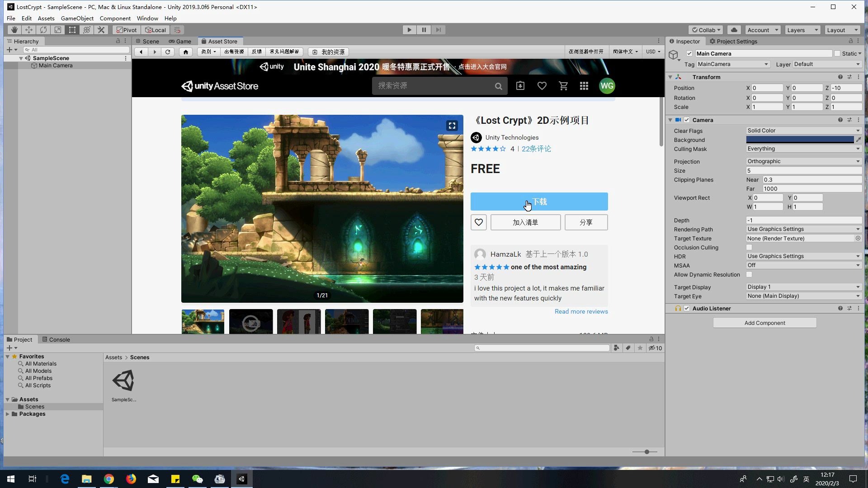Select the Rect tool
868x488 pixels.
(x=72, y=30)
